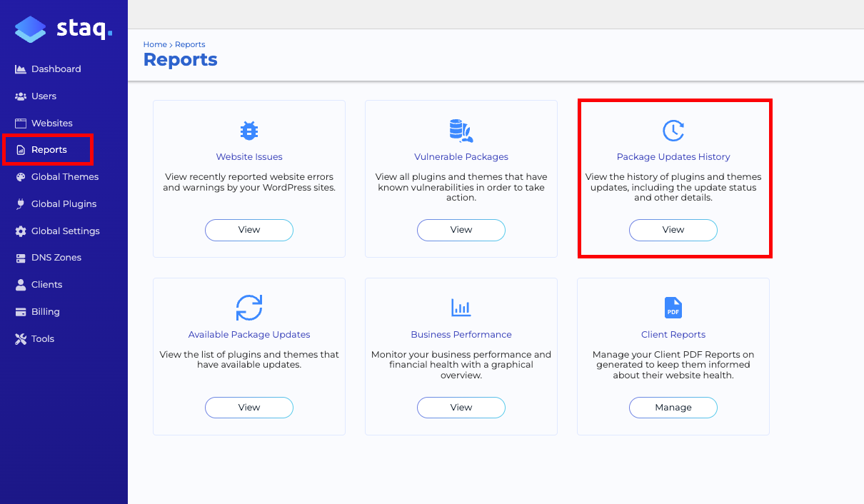The width and height of the screenshot is (864, 504).
Task: Click the Vulnerable Packages database icon
Action: 461,131
